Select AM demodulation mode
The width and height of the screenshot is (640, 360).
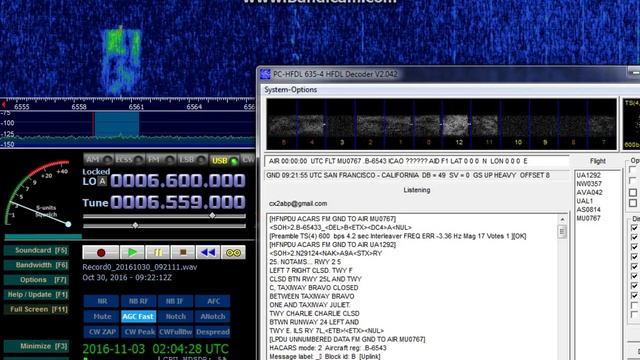coord(98,160)
